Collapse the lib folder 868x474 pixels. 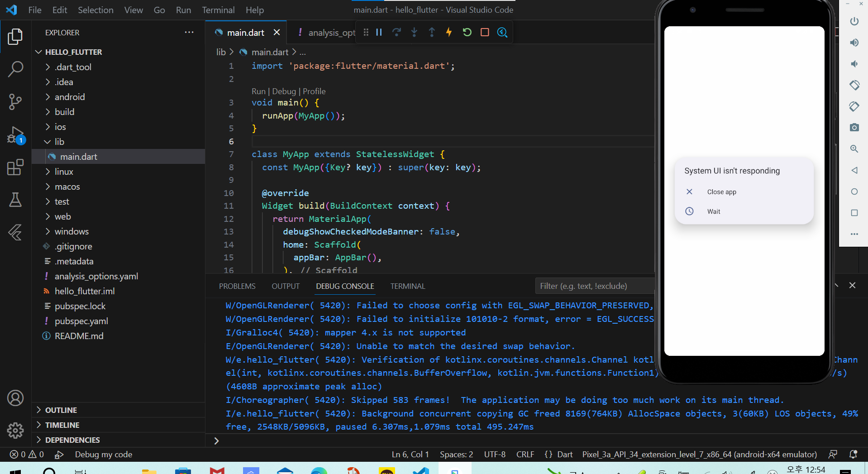(118, 142)
